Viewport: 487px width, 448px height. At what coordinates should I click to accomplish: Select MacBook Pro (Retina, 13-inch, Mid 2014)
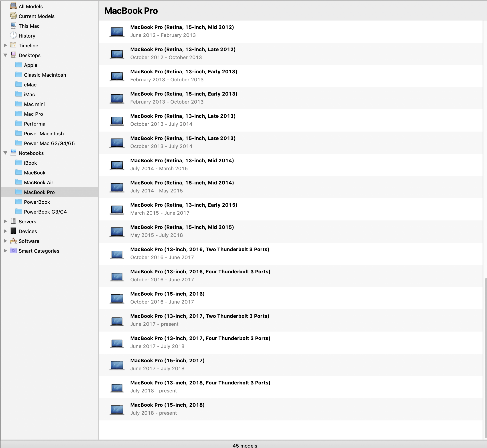pyautogui.click(x=291, y=165)
